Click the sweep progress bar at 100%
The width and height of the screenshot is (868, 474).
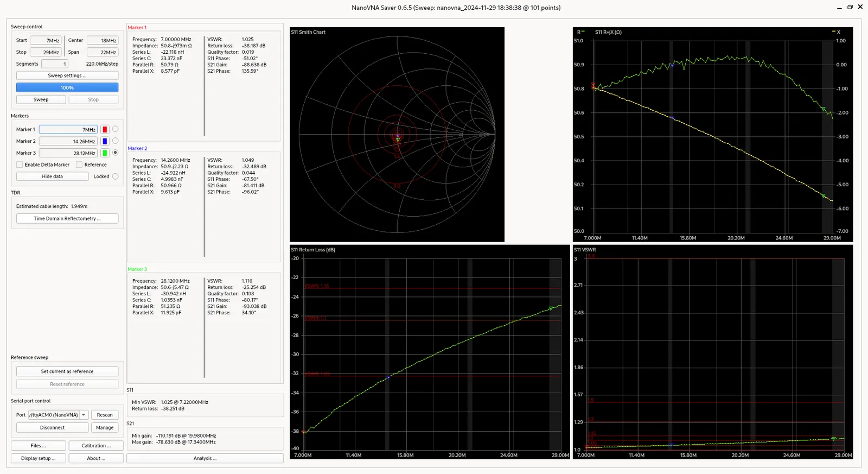pyautogui.click(x=67, y=87)
